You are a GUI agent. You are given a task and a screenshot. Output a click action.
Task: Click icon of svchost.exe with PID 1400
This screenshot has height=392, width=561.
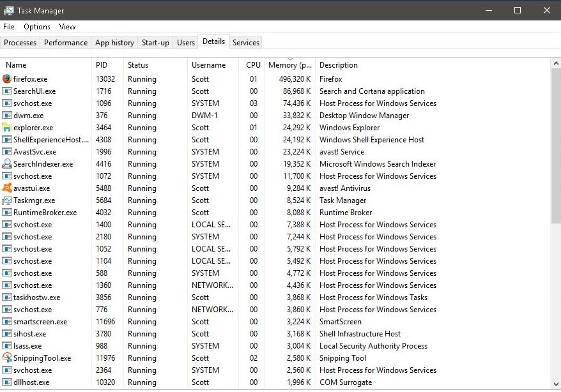pyautogui.click(x=7, y=224)
